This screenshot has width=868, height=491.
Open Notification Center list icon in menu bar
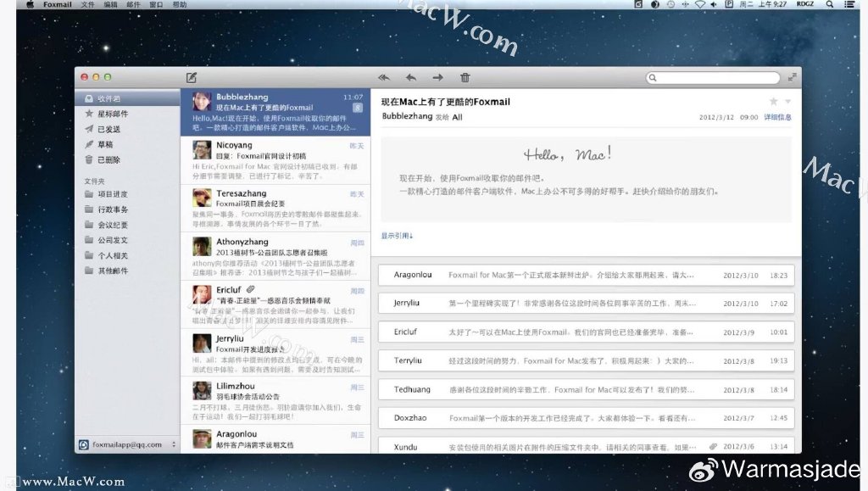tap(849, 4)
